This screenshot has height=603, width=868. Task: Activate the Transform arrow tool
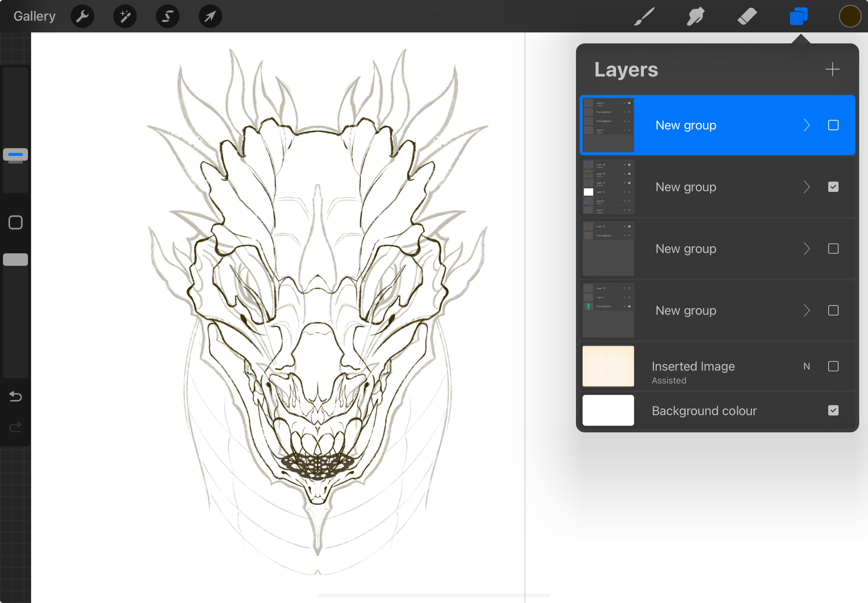(210, 16)
